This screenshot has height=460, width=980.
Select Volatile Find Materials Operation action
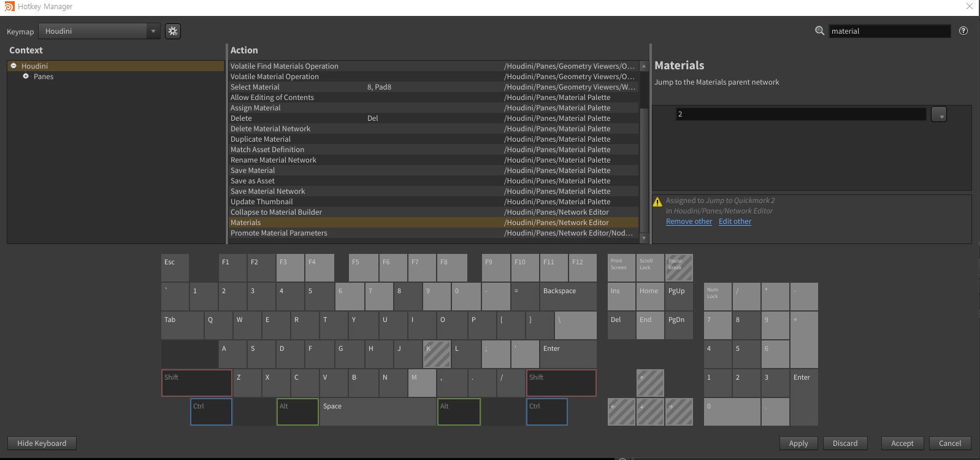click(x=434, y=66)
